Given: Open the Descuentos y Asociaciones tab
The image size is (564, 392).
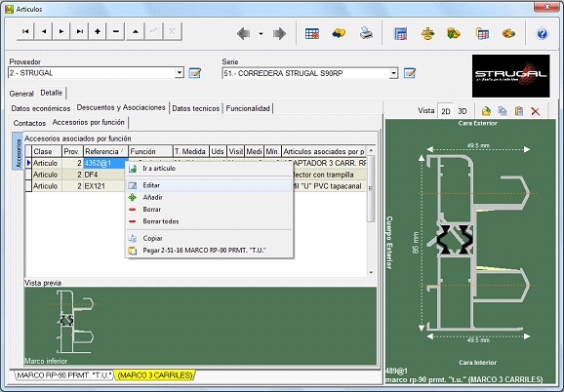Looking at the screenshot, I should 121,107.
